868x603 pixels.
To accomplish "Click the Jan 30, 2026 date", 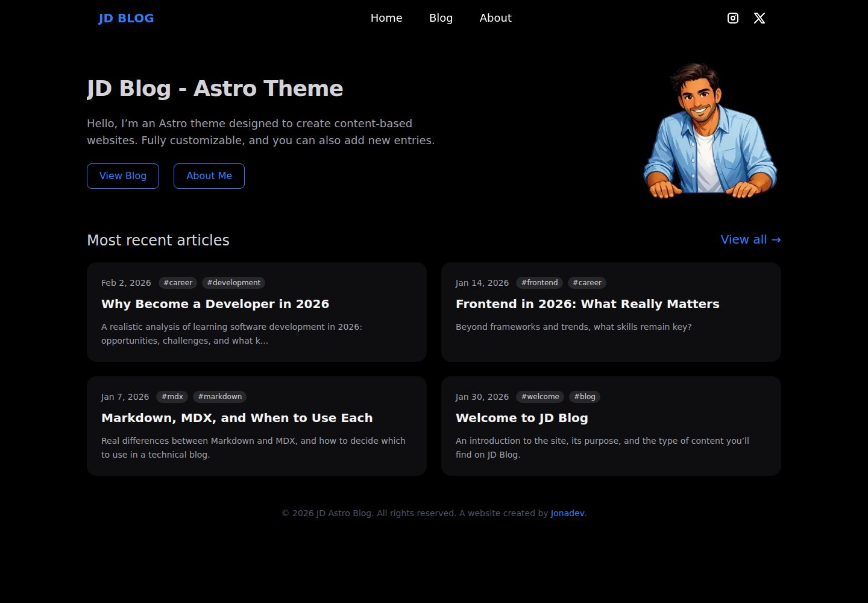I will click(x=482, y=397).
